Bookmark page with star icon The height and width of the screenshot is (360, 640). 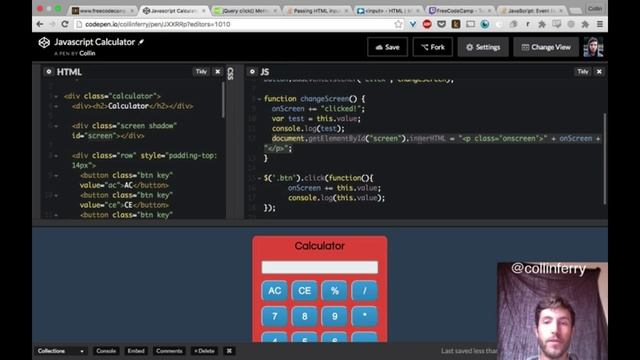coord(398,24)
